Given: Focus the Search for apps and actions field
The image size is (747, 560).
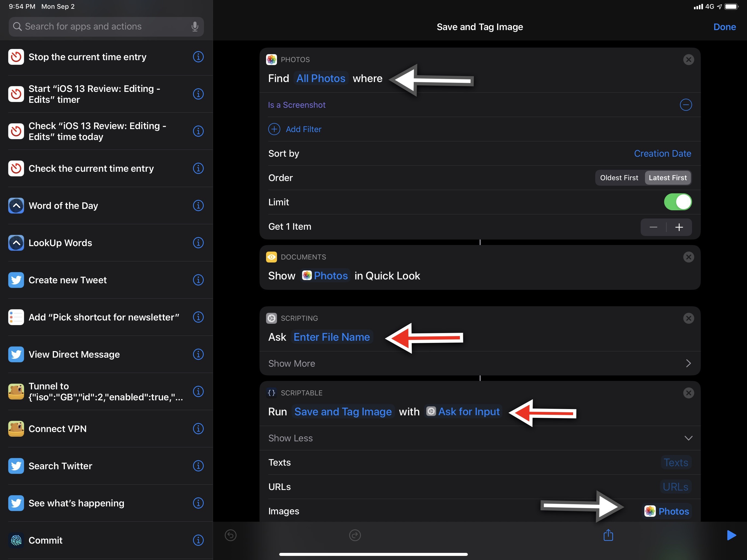Looking at the screenshot, I should (x=106, y=26).
